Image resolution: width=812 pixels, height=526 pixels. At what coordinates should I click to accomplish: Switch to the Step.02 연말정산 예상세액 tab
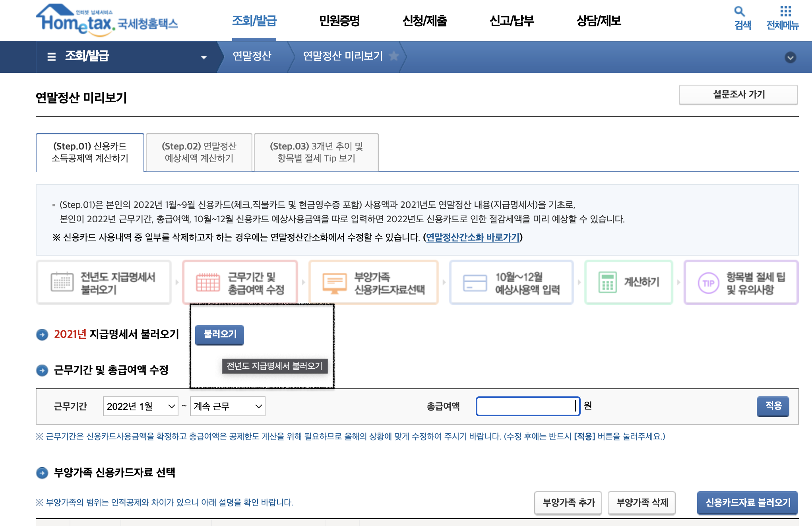pyautogui.click(x=199, y=152)
